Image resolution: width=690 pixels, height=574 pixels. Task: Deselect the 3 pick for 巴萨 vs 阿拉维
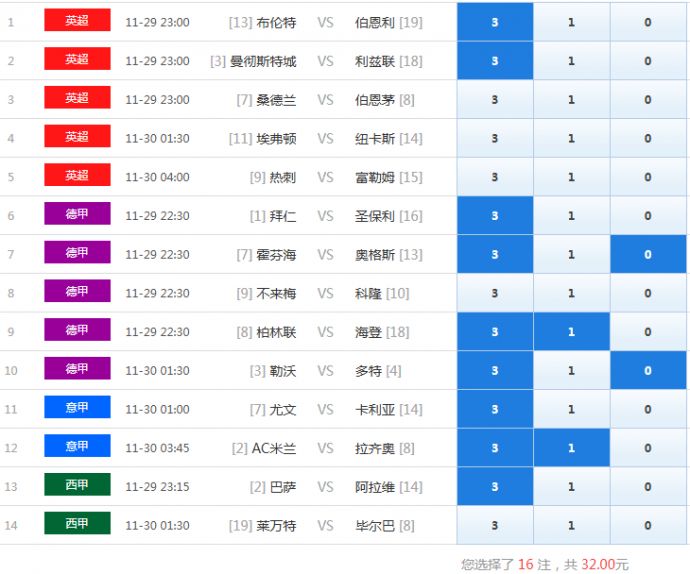[495, 487]
